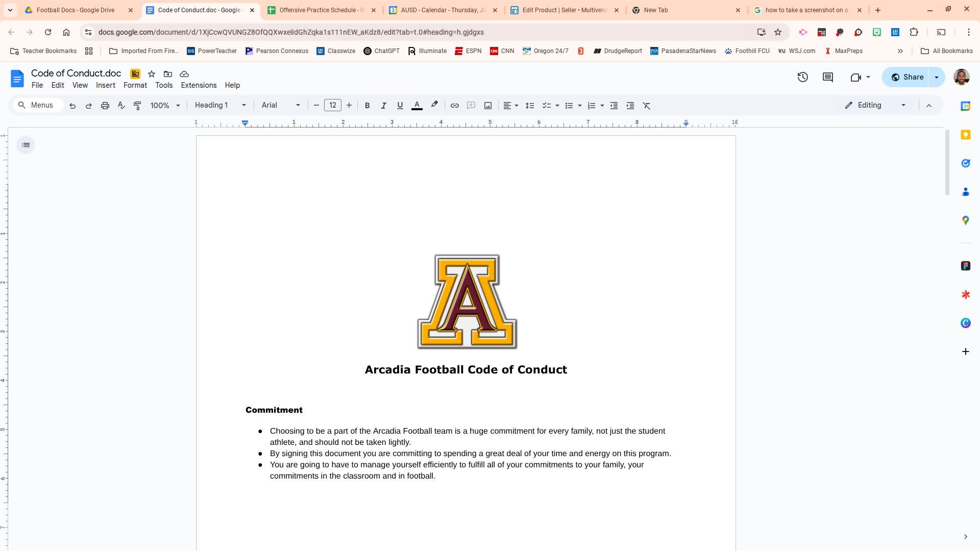The width and height of the screenshot is (980, 551).
Task: Click the Menus search box
Action: [37, 105]
